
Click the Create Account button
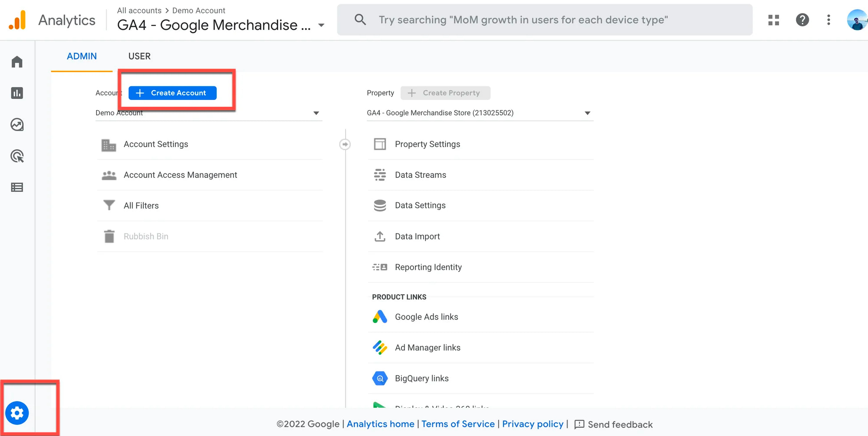pos(172,93)
